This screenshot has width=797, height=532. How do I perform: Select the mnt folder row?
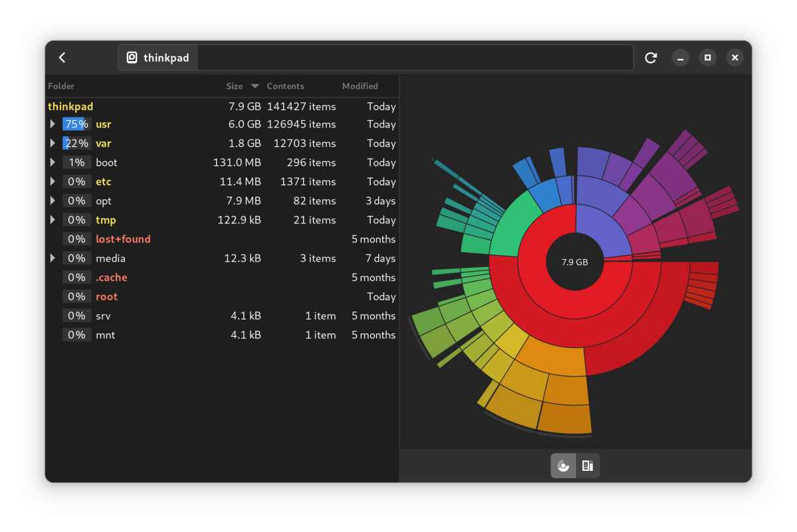pyautogui.click(x=221, y=335)
